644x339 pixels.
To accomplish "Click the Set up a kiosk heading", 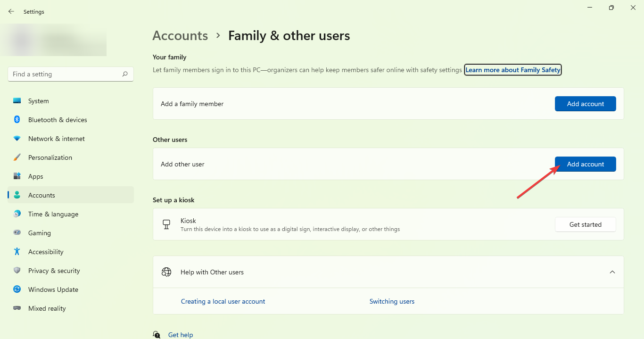I will tap(173, 200).
